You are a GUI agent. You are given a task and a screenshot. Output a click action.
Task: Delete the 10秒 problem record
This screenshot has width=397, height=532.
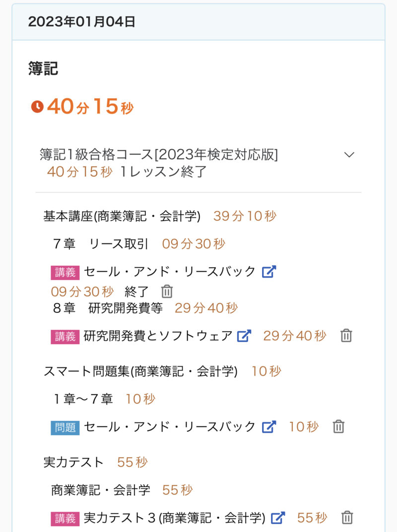[338, 426]
